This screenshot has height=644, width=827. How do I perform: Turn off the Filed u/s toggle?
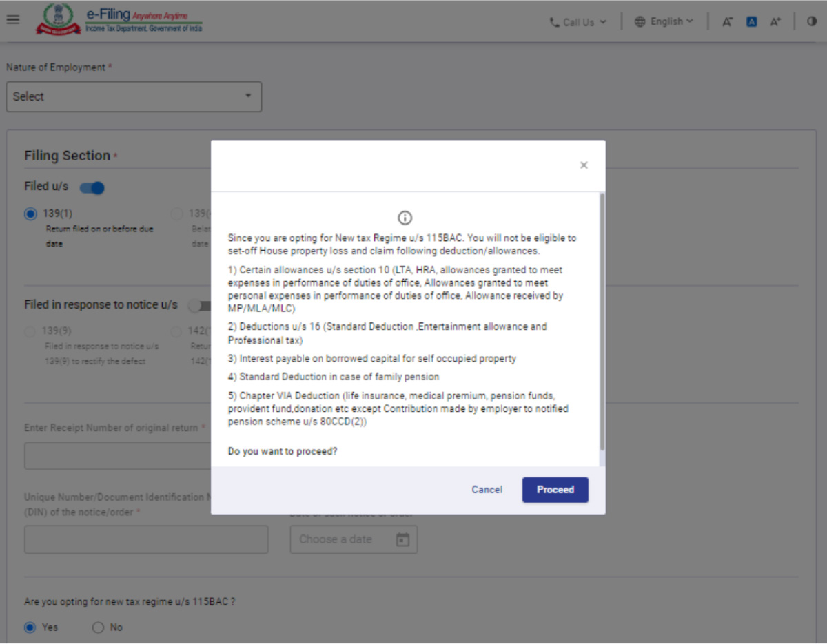point(92,187)
